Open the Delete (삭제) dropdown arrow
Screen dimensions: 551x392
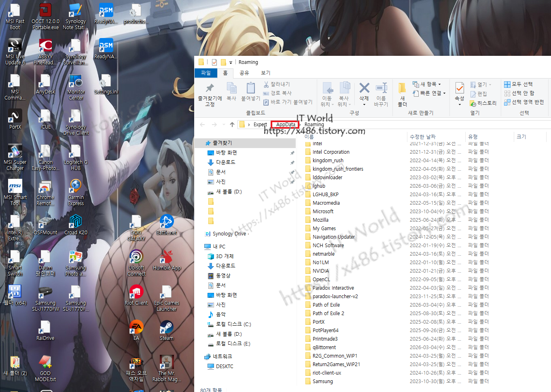coord(364,104)
